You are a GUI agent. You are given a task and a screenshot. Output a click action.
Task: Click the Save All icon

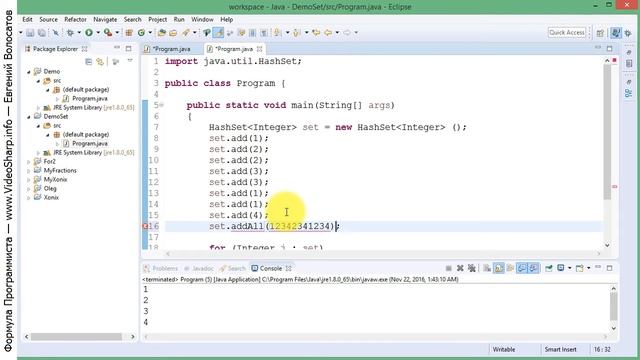[42, 33]
